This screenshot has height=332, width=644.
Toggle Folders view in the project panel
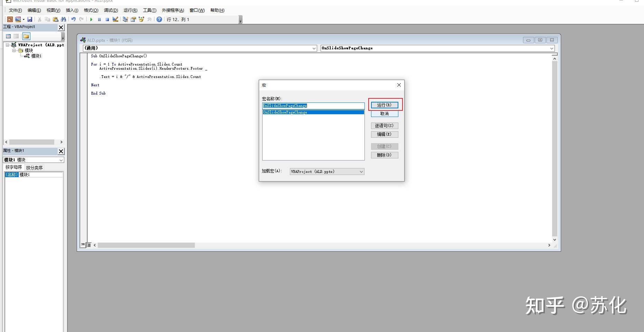26,36
